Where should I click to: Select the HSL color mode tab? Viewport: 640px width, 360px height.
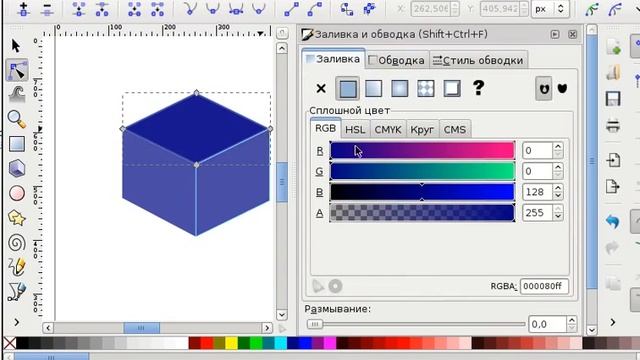tap(356, 129)
